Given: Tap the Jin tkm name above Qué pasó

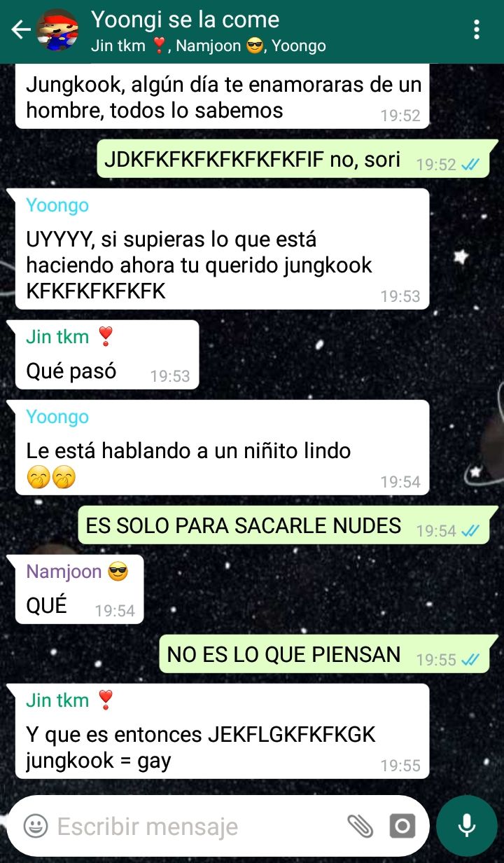Looking at the screenshot, I should tap(57, 337).
